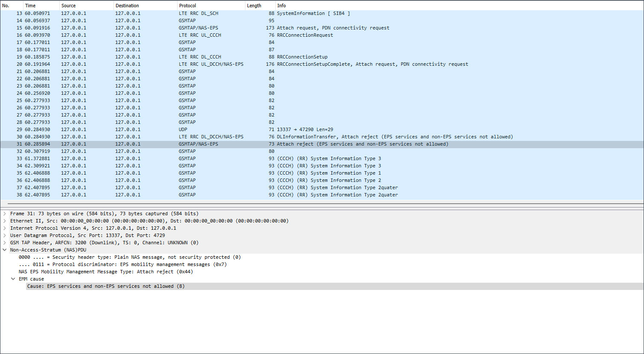Expand the Frame 31 details section
Viewport: 644px width, 354px height.
click(x=5, y=214)
